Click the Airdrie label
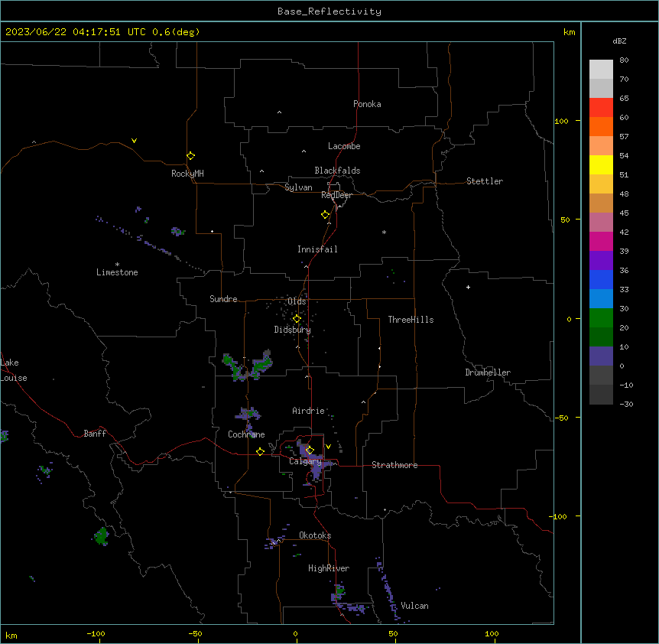This screenshot has width=659, height=644. point(308,411)
